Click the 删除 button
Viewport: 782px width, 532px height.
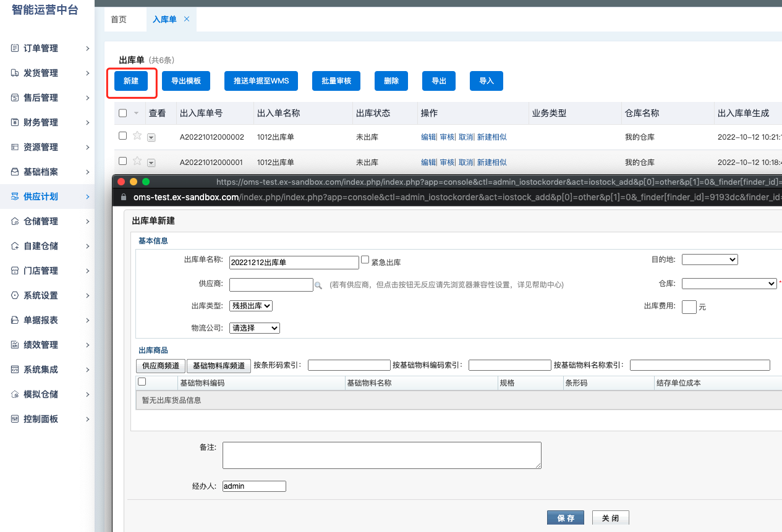(x=391, y=81)
